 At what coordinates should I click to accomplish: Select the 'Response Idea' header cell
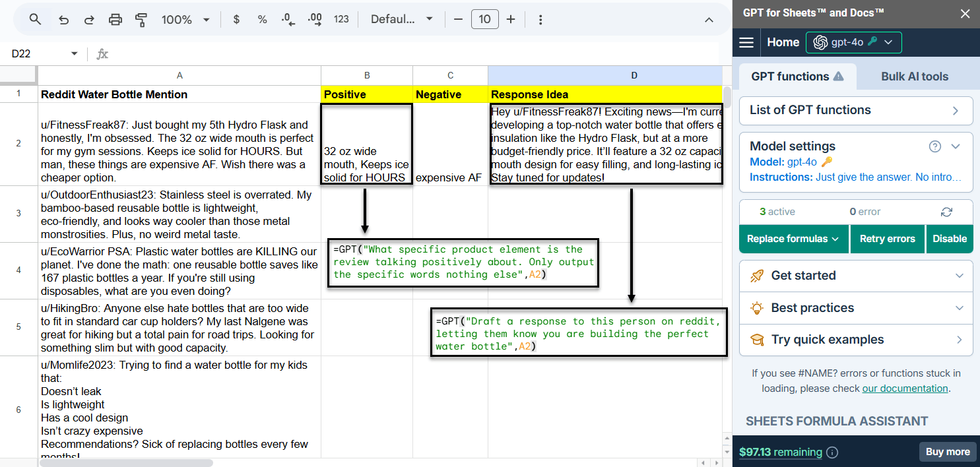coord(605,94)
